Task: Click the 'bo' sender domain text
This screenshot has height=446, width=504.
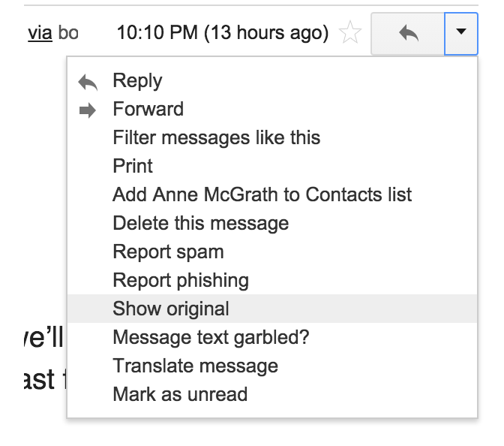Action: (x=68, y=33)
